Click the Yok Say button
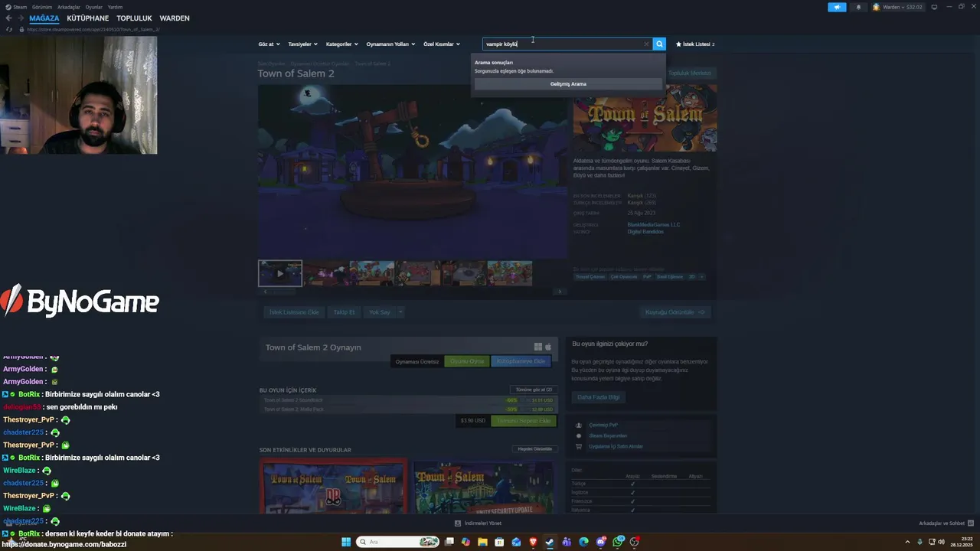This screenshot has width=980, height=551. pyautogui.click(x=379, y=312)
